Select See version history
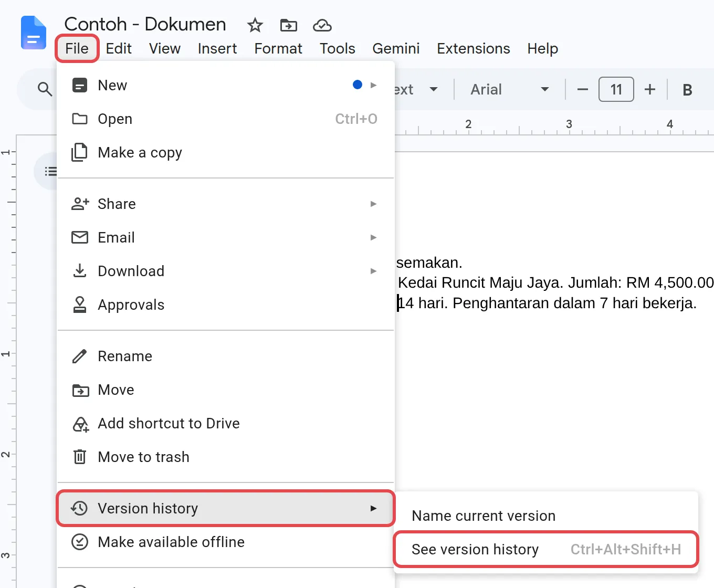The height and width of the screenshot is (588, 714). (x=546, y=549)
